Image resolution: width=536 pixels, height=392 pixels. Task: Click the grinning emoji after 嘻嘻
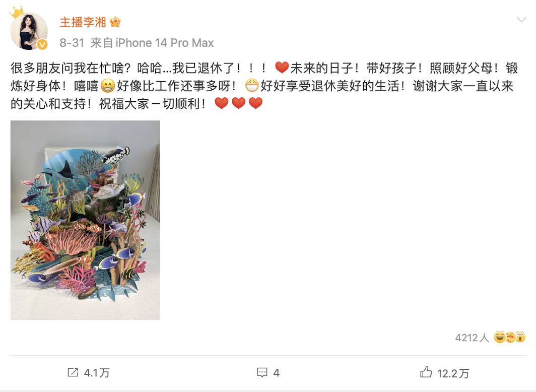tap(107, 86)
